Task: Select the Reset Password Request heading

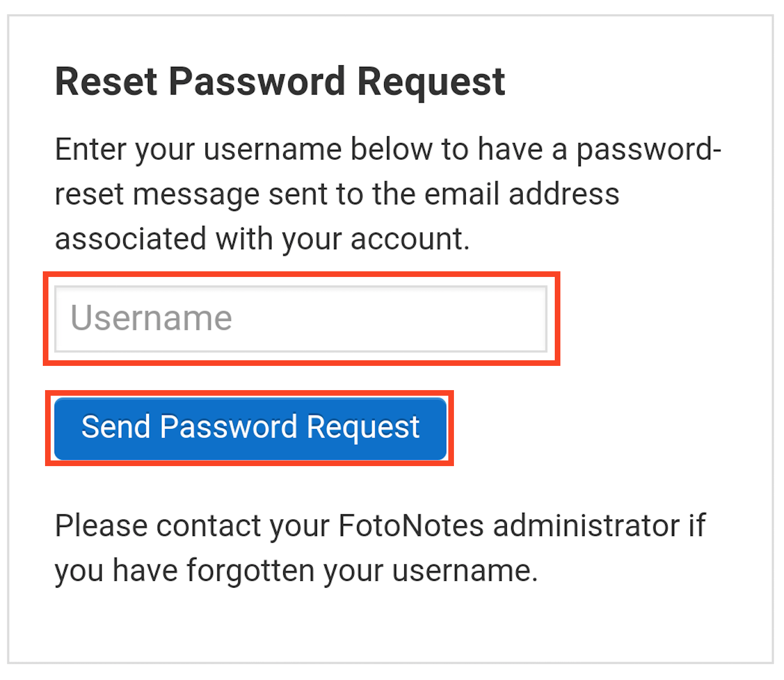Action: click(280, 82)
